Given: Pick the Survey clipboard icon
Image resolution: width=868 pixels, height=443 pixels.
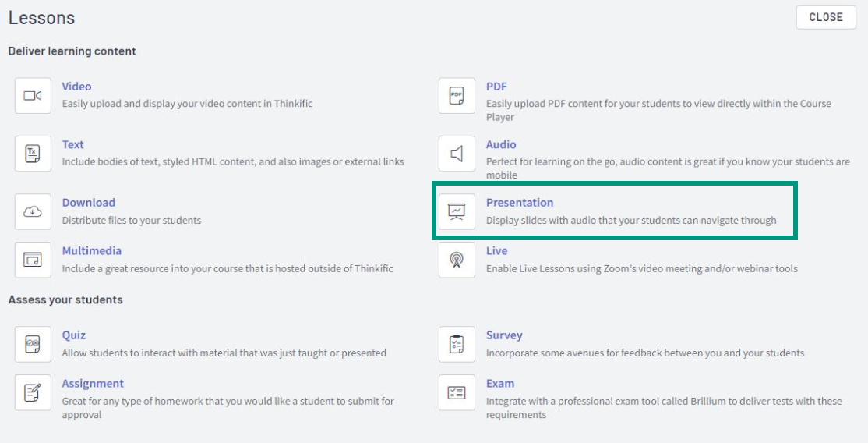Looking at the screenshot, I should (457, 344).
